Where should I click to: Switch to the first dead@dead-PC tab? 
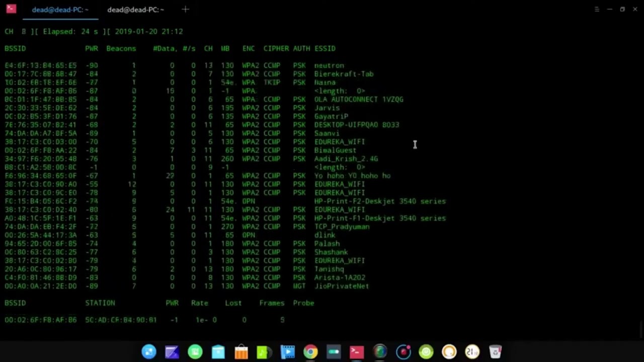pyautogui.click(x=60, y=10)
